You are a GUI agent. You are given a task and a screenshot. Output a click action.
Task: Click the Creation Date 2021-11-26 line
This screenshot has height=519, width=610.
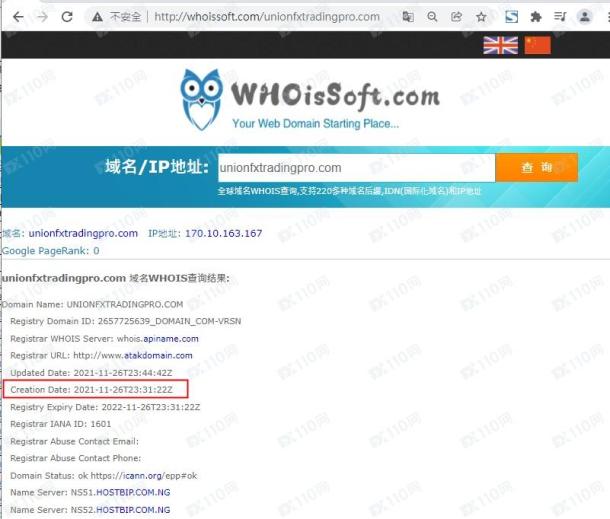coord(91,390)
